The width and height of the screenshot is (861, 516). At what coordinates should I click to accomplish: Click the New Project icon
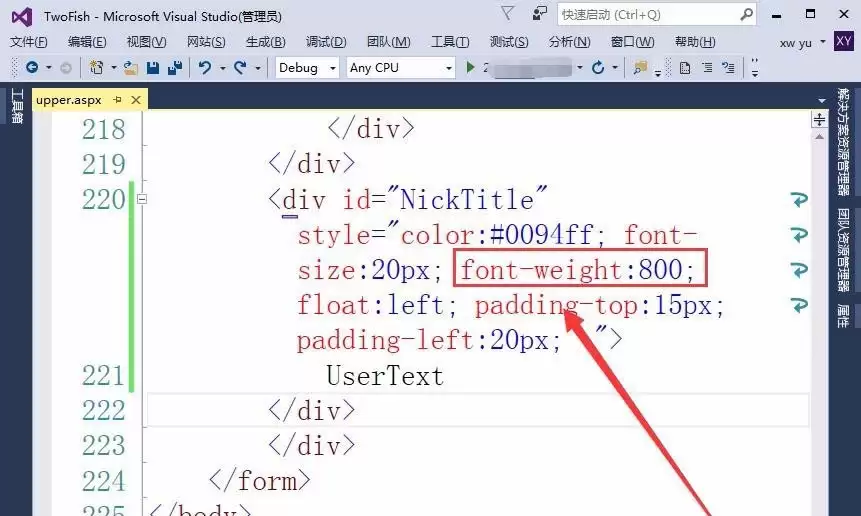point(97,68)
